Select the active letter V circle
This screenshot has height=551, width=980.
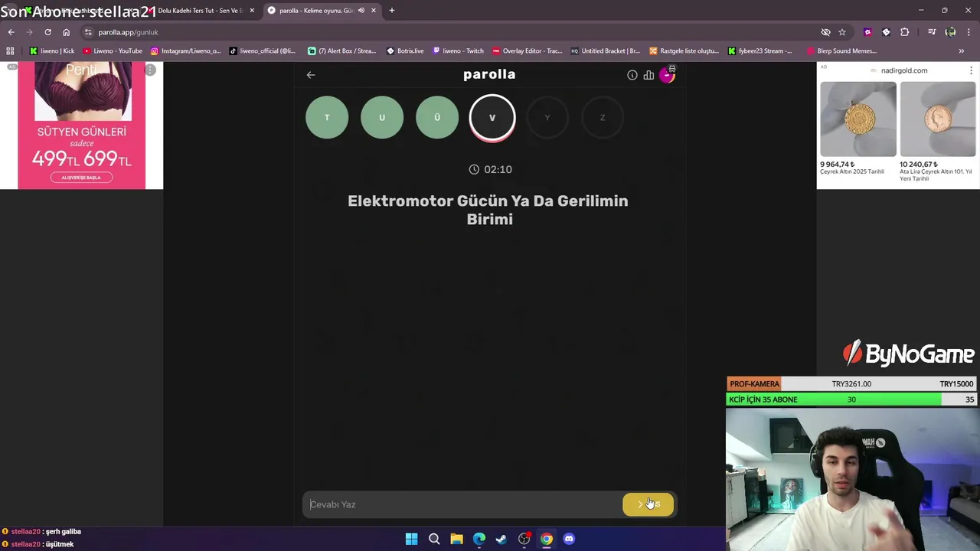tap(492, 117)
